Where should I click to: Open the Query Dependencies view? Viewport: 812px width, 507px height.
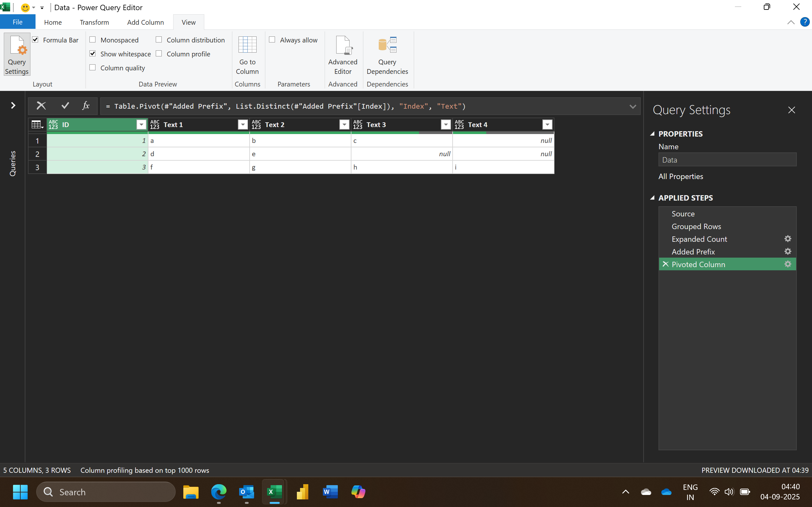[387, 55]
